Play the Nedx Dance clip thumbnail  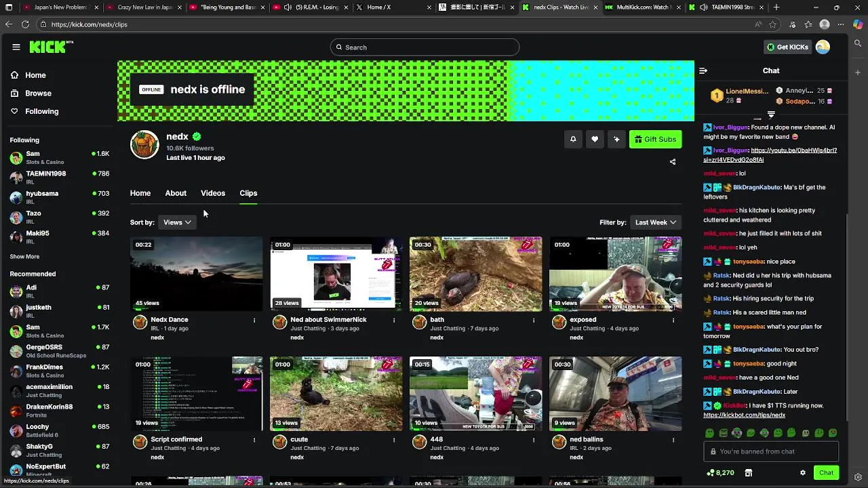[196, 274]
